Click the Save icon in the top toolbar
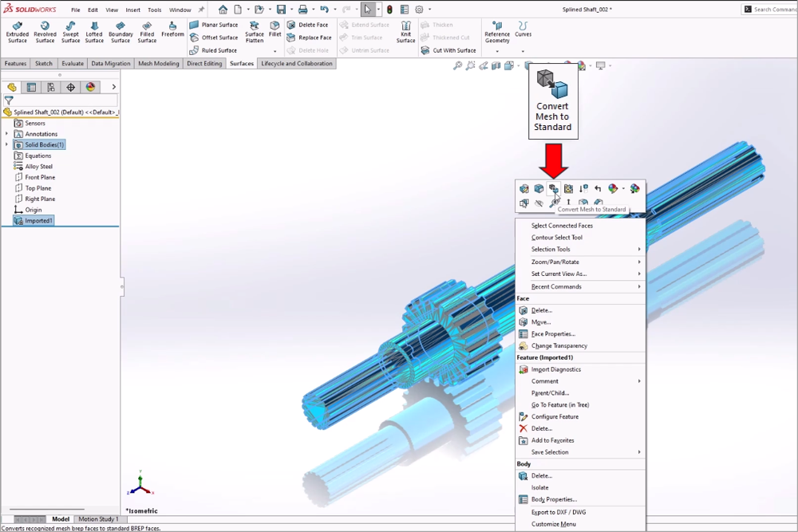Viewport: 798px width, 532px height. [281, 9]
